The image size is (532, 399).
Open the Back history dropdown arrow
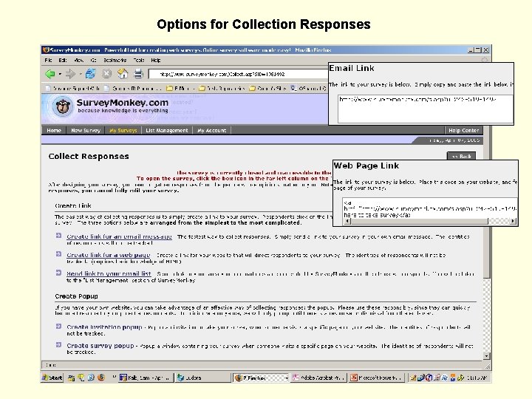60,74
